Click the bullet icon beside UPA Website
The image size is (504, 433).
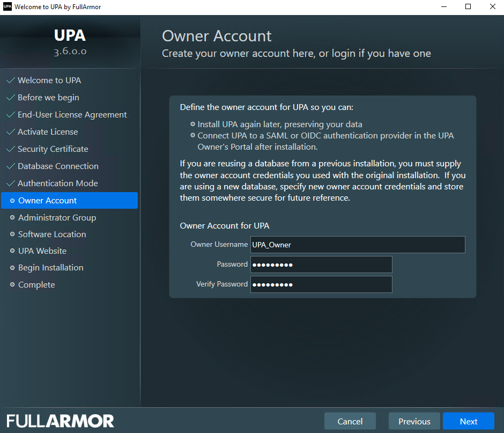click(12, 251)
